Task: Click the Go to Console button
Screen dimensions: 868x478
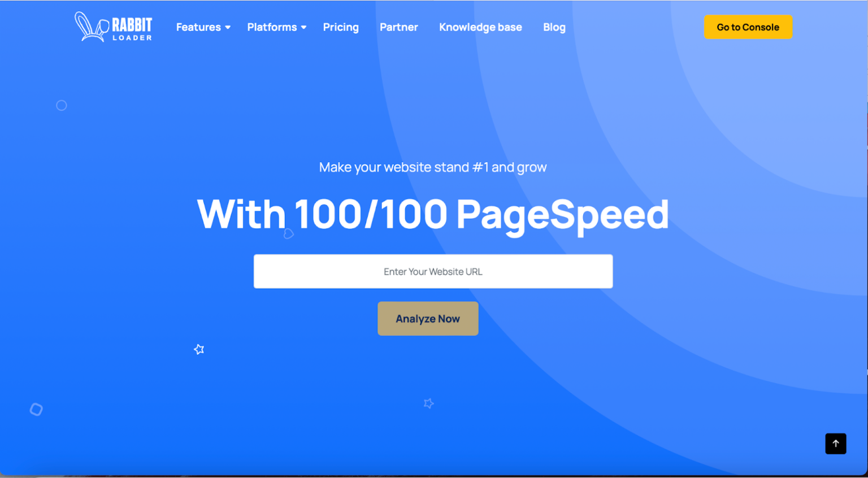Action: coord(748,27)
